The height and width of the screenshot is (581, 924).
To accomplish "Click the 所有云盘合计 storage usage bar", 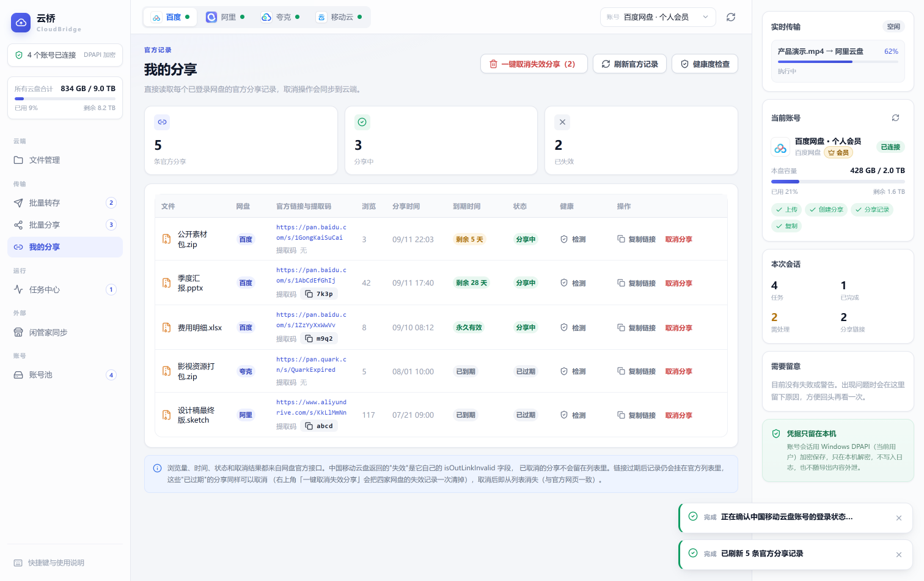I will (65, 98).
